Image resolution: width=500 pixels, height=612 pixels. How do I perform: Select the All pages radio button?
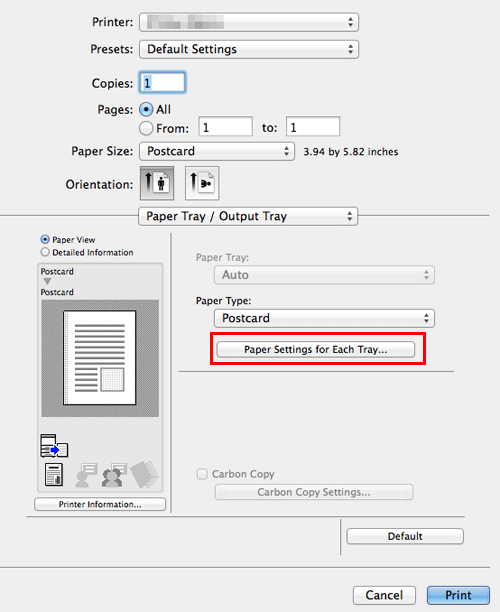coord(146,110)
